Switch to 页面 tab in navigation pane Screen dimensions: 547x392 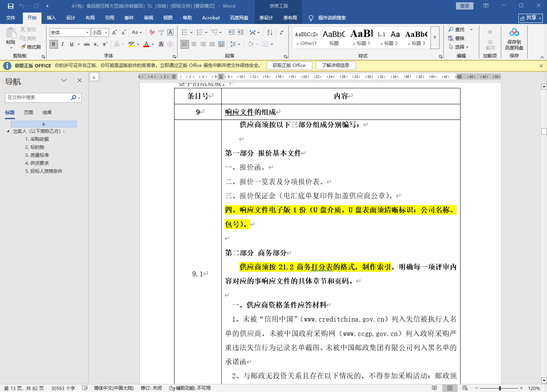click(x=29, y=112)
